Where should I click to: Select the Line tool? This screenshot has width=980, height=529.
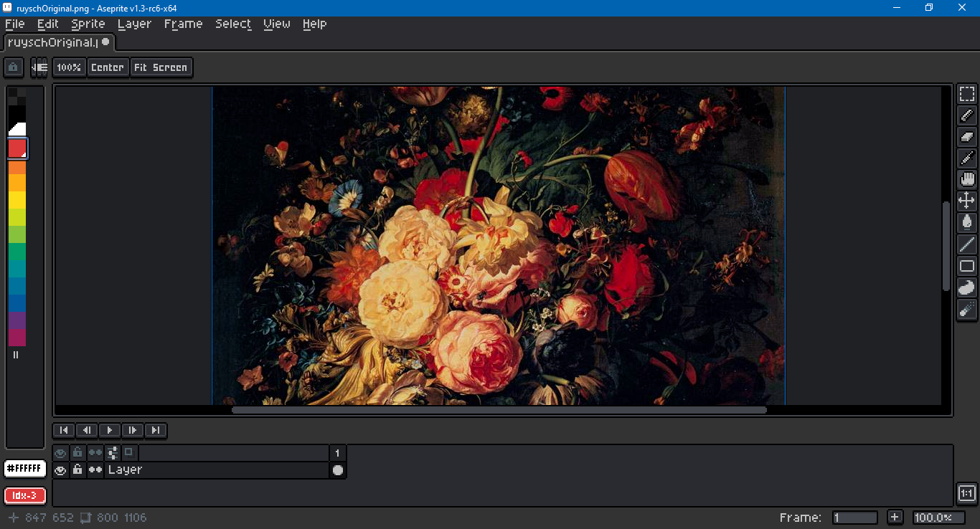[x=966, y=244]
